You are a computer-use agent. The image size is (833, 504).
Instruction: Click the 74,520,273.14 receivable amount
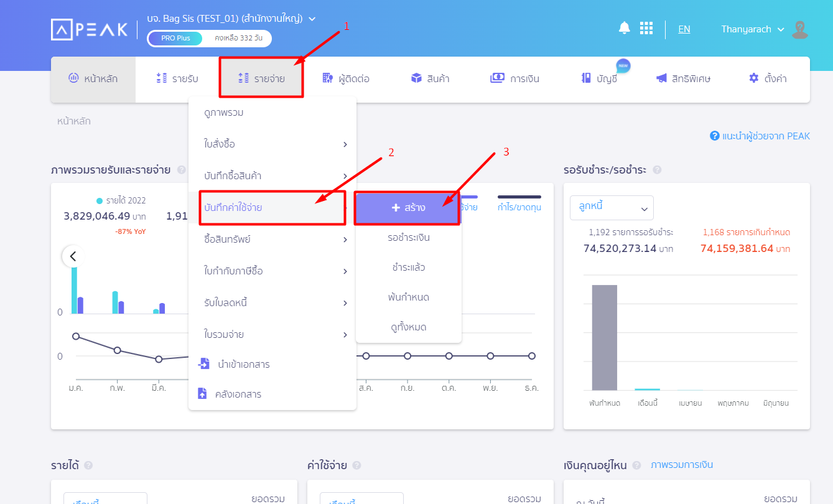pos(619,248)
